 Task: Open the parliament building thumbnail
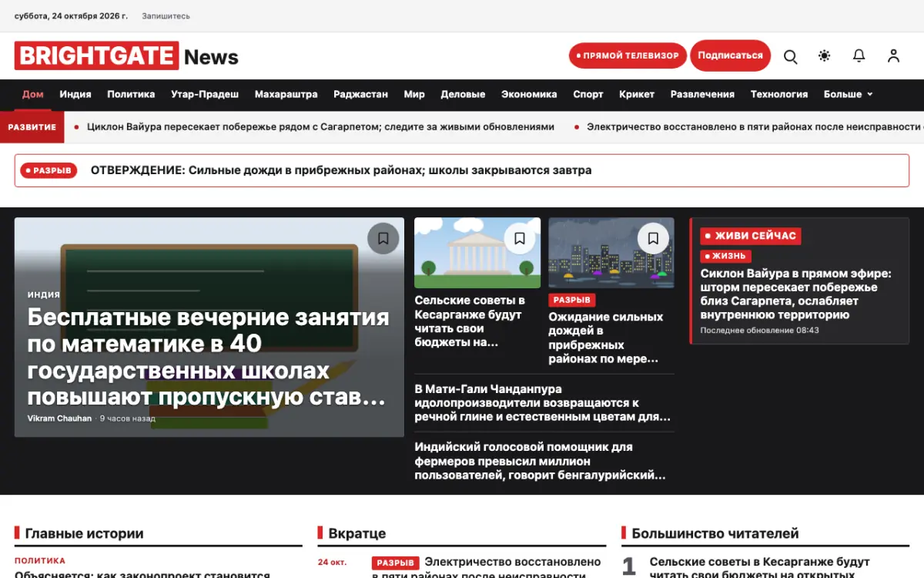(477, 253)
